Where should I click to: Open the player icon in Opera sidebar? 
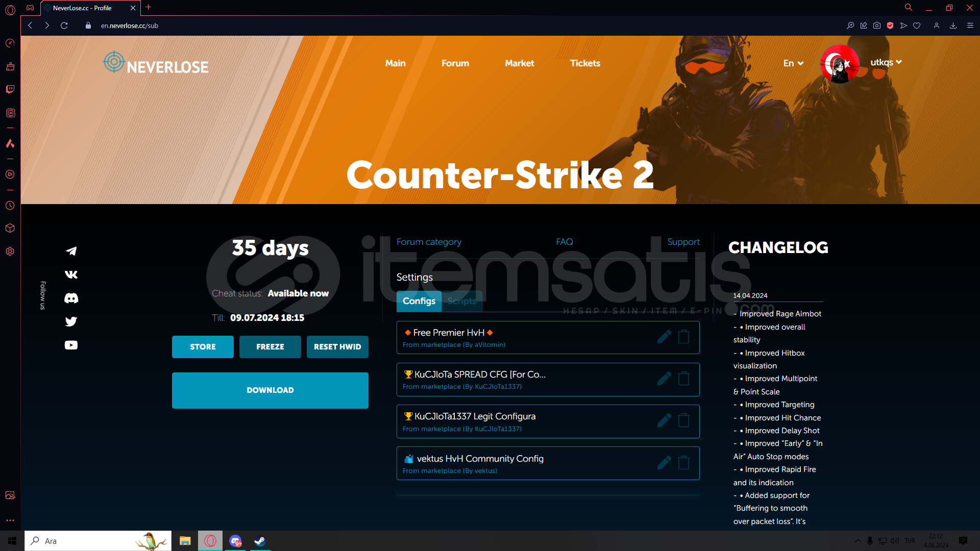pyautogui.click(x=10, y=174)
